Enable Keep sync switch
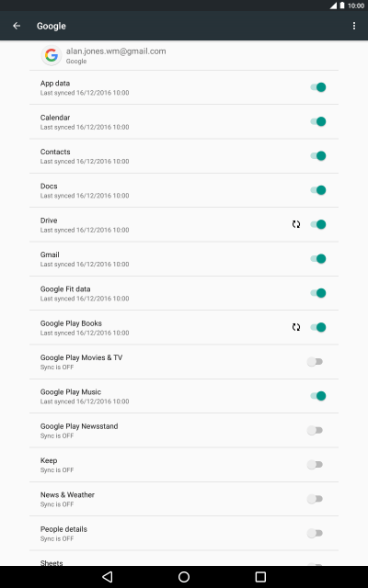The width and height of the screenshot is (368, 588). [x=315, y=465]
